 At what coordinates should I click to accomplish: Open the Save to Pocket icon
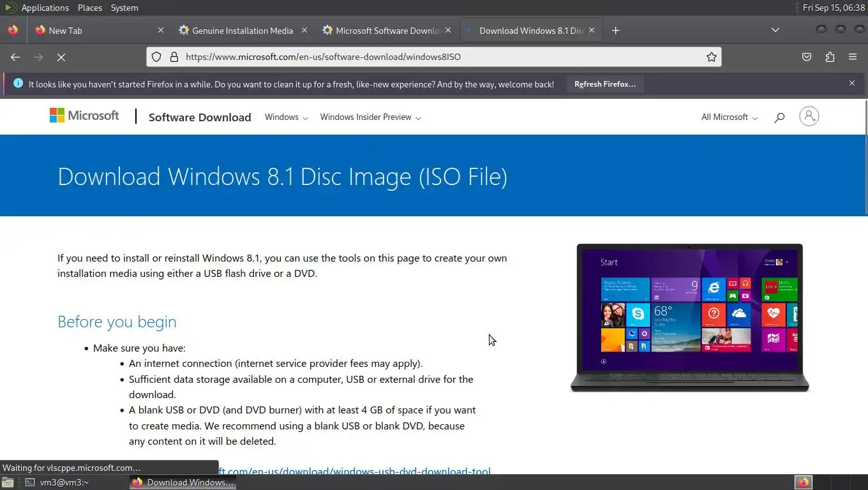(x=807, y=57)
